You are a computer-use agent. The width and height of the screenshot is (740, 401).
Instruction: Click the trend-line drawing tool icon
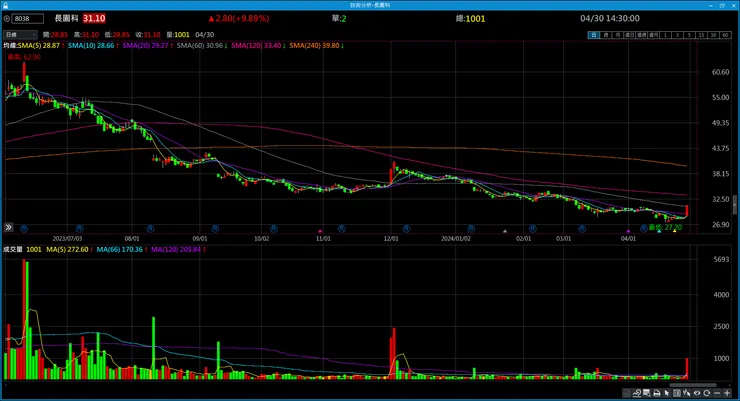tap(637, 393)
